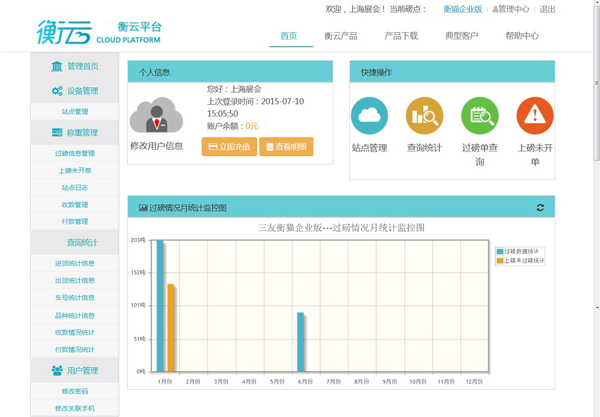Click the user avatar cloud image
The width and height of the screenshot is (600, 417).
tap(156, 116)
